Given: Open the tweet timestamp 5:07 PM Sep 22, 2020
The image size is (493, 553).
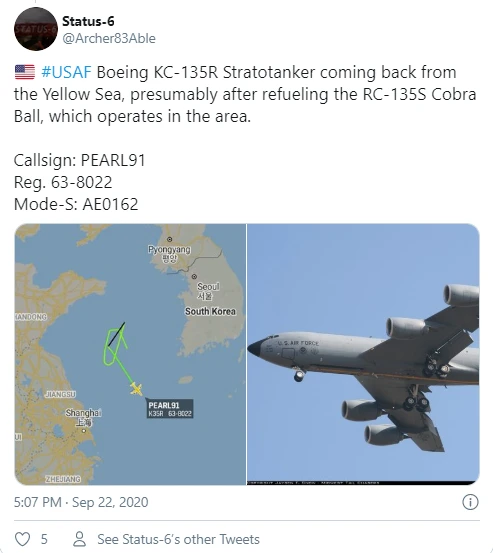Looking at the screenshot, I should coord(81,502).
